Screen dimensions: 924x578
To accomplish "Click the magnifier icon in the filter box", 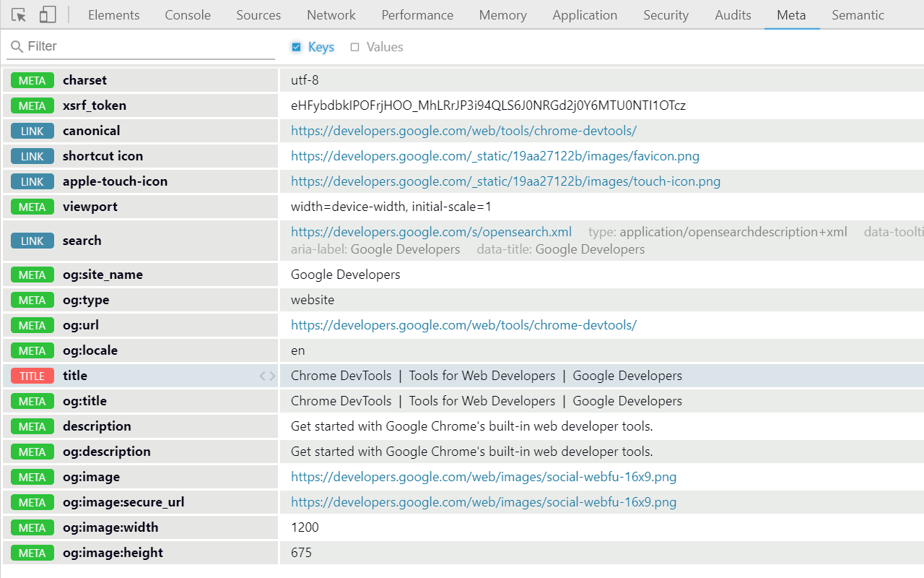I will (x=16, y=46).
